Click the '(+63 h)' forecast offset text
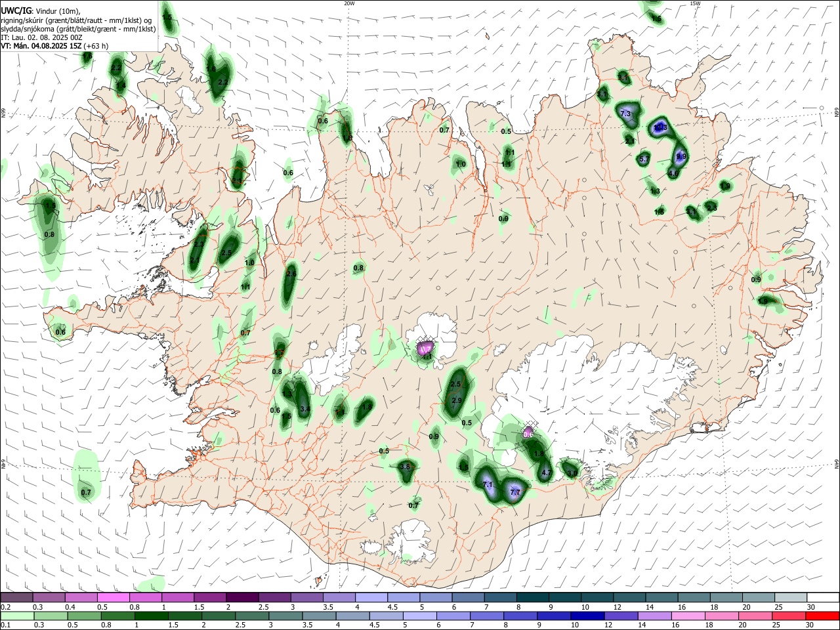 tap(96, 46)
